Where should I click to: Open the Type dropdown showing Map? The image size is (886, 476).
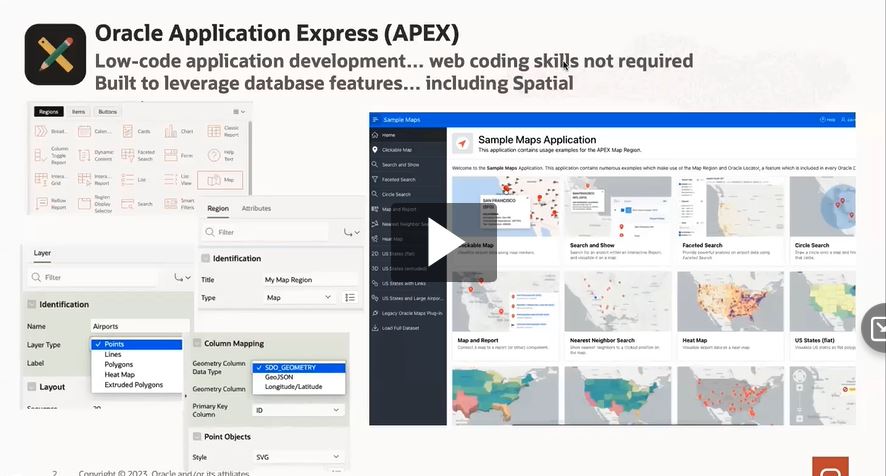(x=299, y=297)
